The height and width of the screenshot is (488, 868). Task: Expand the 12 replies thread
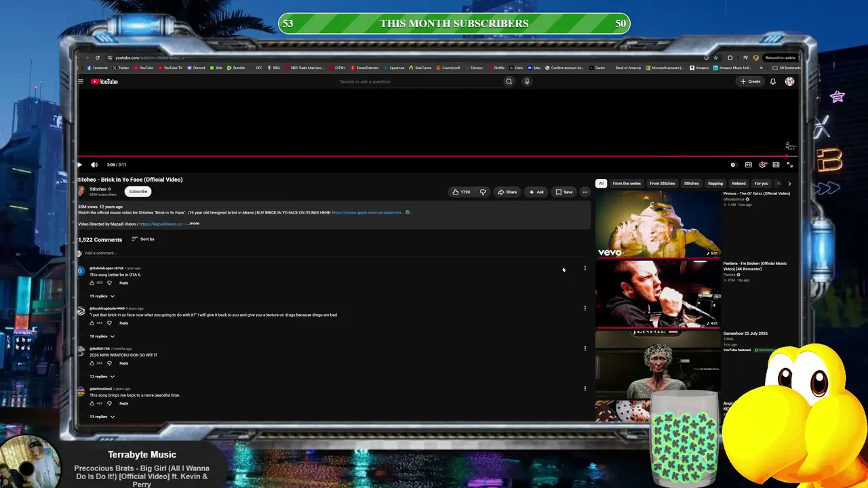pos(102,376)
